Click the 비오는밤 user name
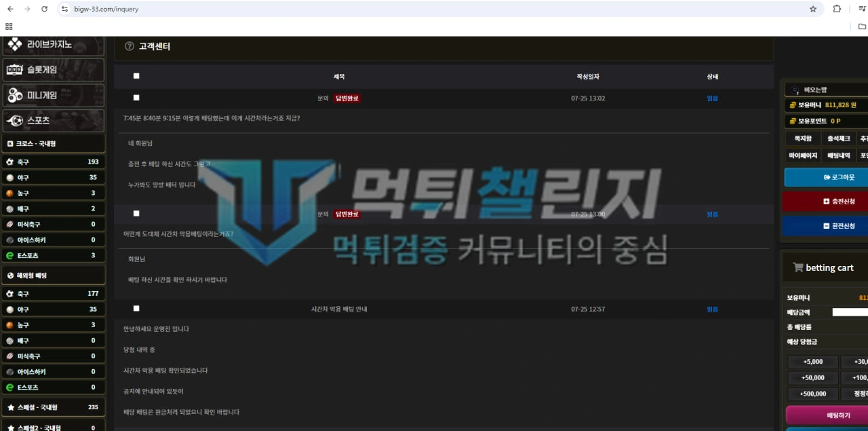Screen dimensions: 868x431 click(x=815, y=90)
